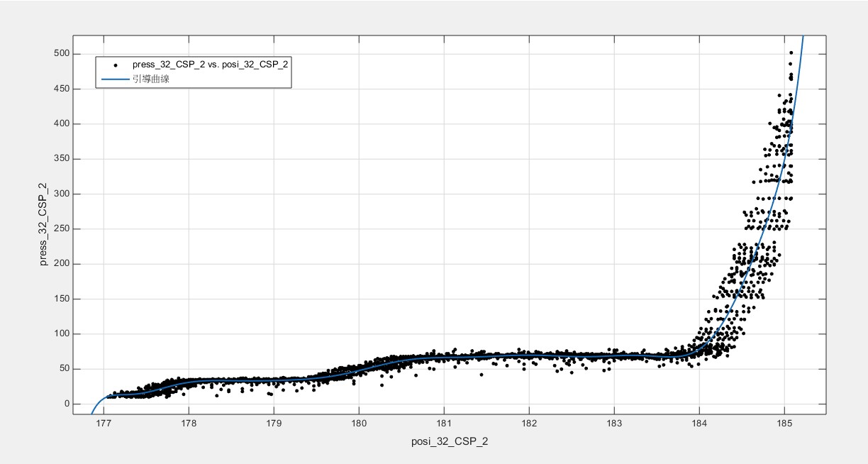Click the x-axis label 'posi_32_CSP_2'
This screenshot has height=464, width=868.
tap(450, 442)
